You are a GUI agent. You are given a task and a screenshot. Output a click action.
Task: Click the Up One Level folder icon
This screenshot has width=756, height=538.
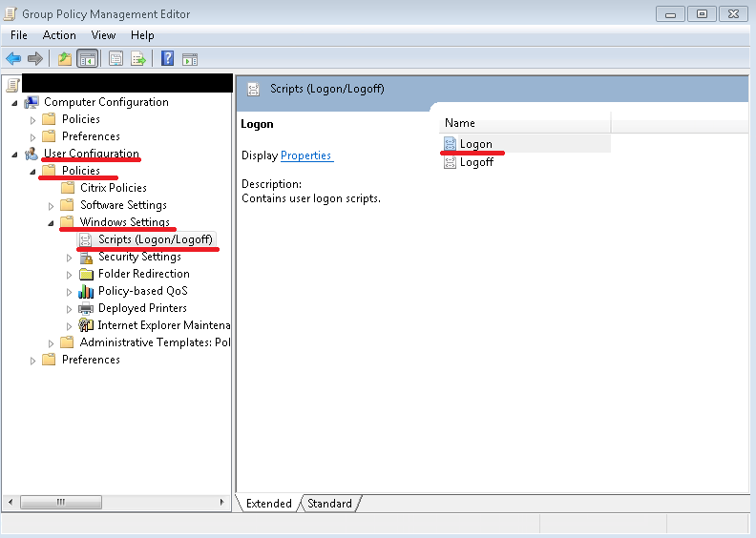point(65,59)
